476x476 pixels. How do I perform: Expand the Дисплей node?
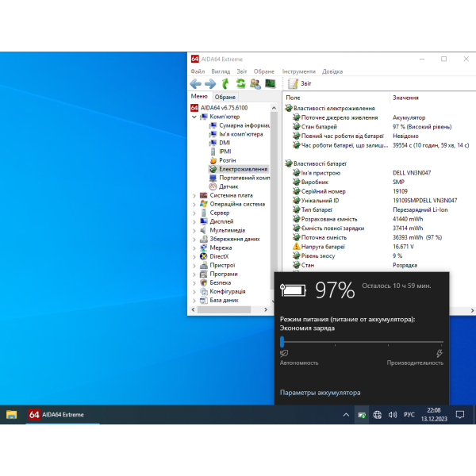(x=194, y=222)
